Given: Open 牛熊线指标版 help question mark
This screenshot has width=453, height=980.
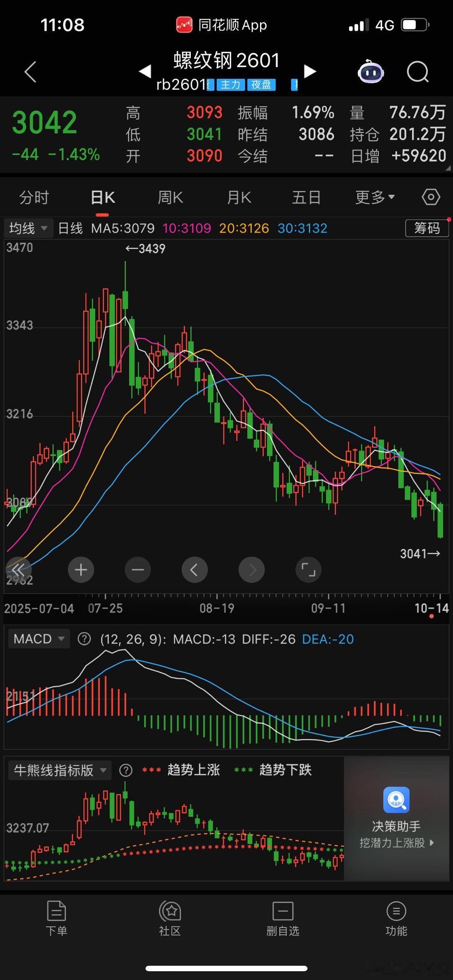Looking at the screenshot, I should pos(126,770).
